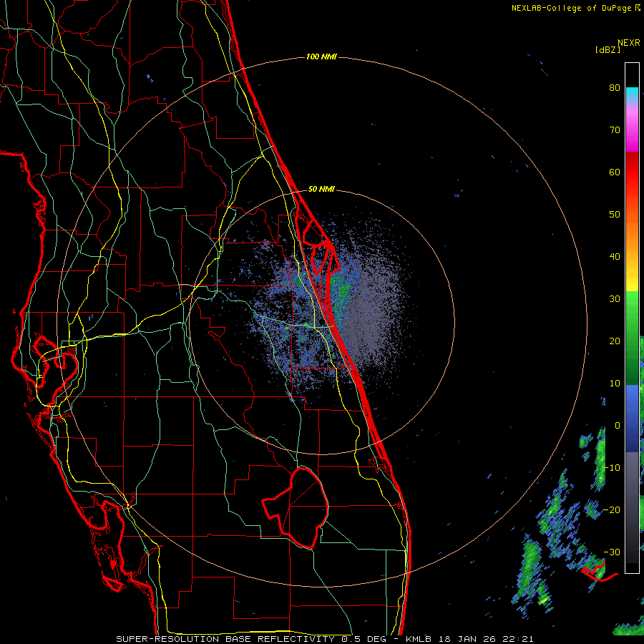
Task: Click the 40 value on the dBZ scale
Action: 615,257
